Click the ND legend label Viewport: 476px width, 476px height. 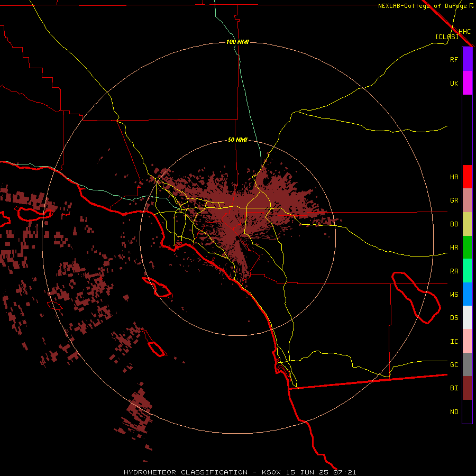coord(454,412)
